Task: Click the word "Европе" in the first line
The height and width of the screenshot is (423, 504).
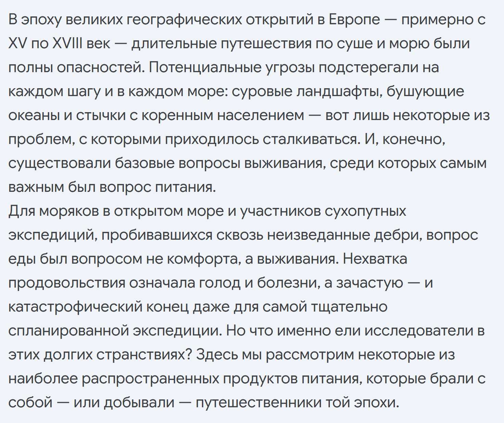Action: click(354, 20)
